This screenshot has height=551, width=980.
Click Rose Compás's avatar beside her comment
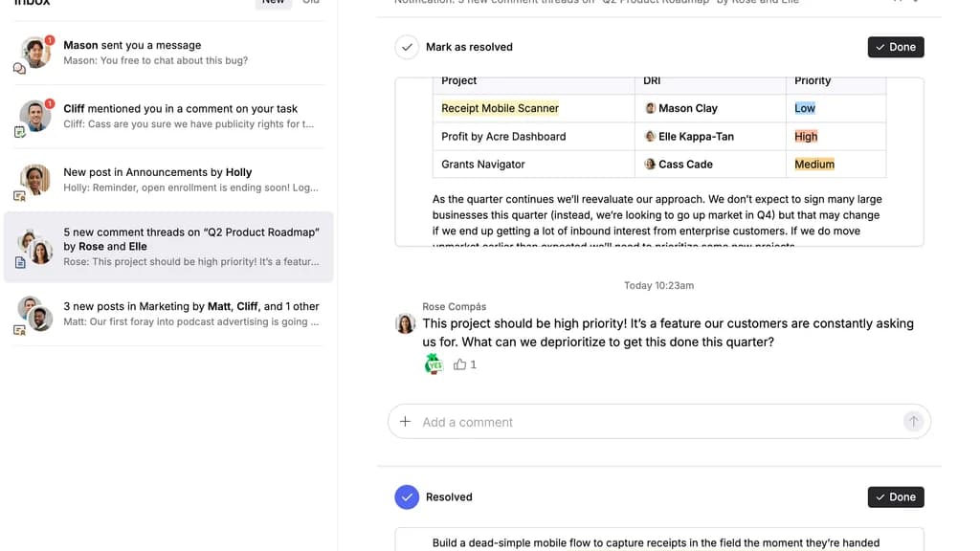[x=405, y=323]
